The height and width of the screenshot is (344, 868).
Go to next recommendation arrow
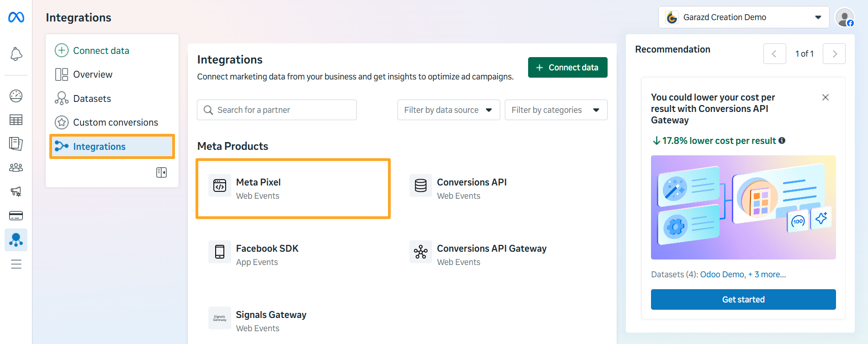(834, 54)
